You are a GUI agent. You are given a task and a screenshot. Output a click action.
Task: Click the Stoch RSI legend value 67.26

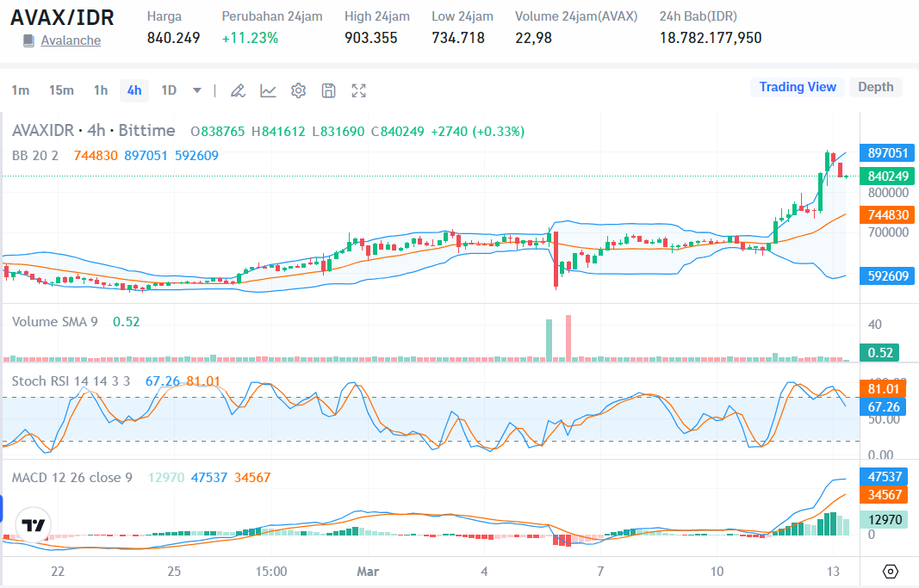point(162,381)
